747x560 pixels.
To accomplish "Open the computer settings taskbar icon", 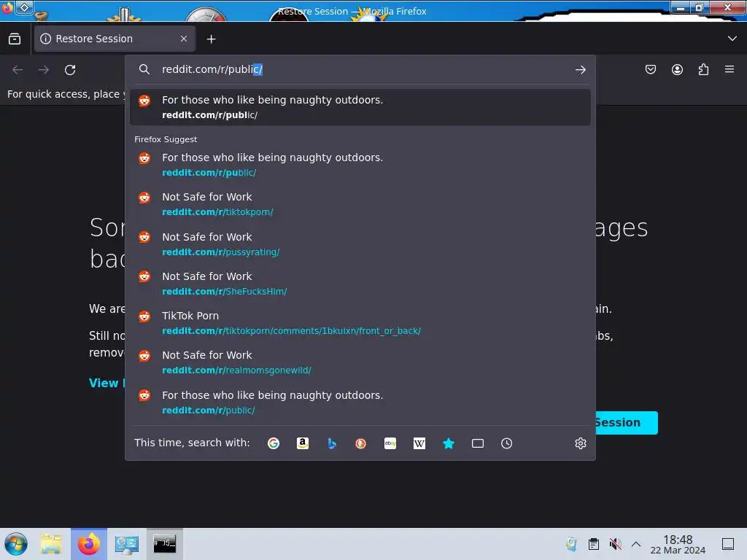I will tap(127, 544).
